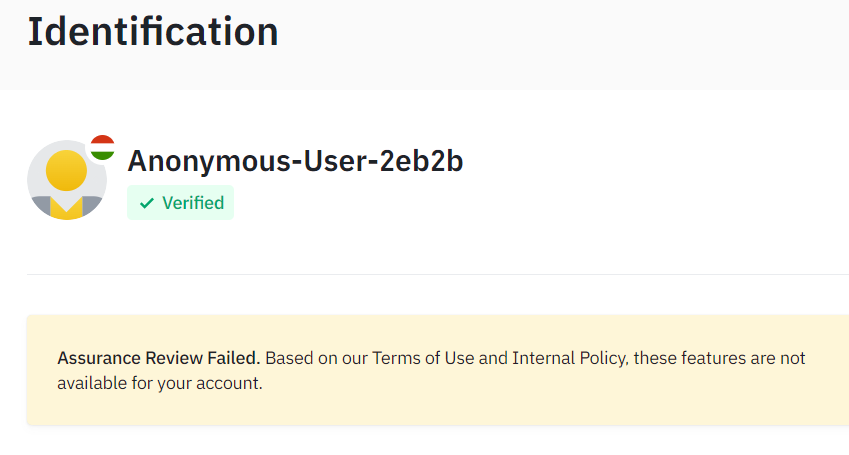Click "Terms of Use" in the warning
Screen dimensions: 849x455
tap(423, 358)
